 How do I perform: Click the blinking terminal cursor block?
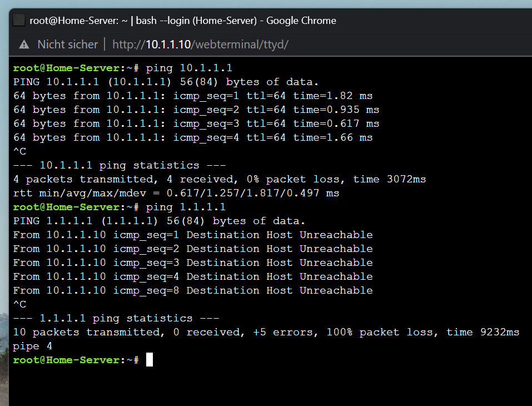pyautogui.click(x=150, y=360)
